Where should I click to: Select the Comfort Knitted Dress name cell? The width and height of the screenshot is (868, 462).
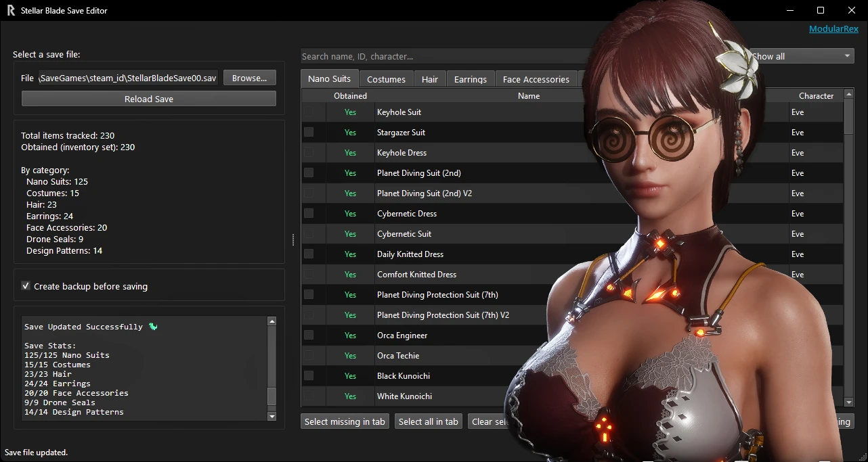(416, 275)
